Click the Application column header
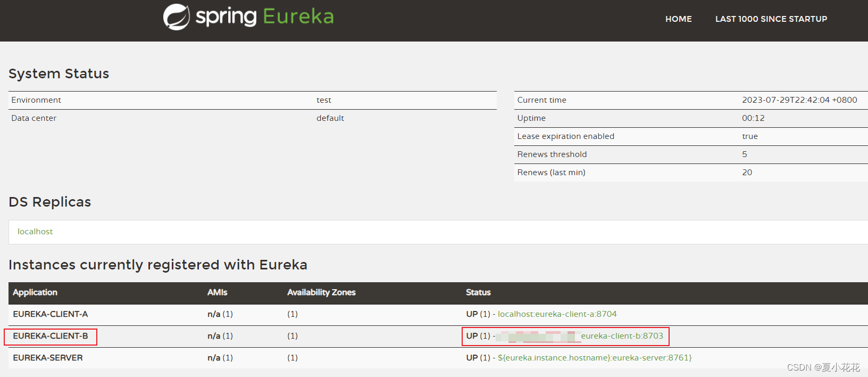Viewport: 868px width, 377px height. [x=35, y=292]
